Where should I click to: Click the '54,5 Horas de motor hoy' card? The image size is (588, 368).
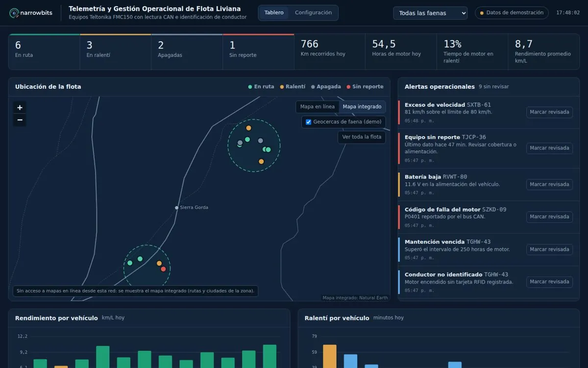click(401, 52)
